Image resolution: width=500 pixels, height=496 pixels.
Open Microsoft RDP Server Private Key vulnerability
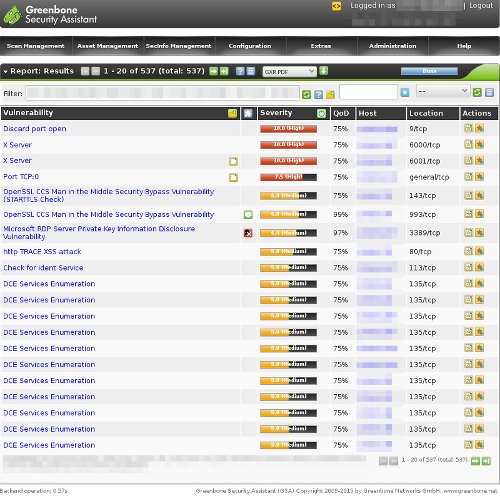(99, 233)
